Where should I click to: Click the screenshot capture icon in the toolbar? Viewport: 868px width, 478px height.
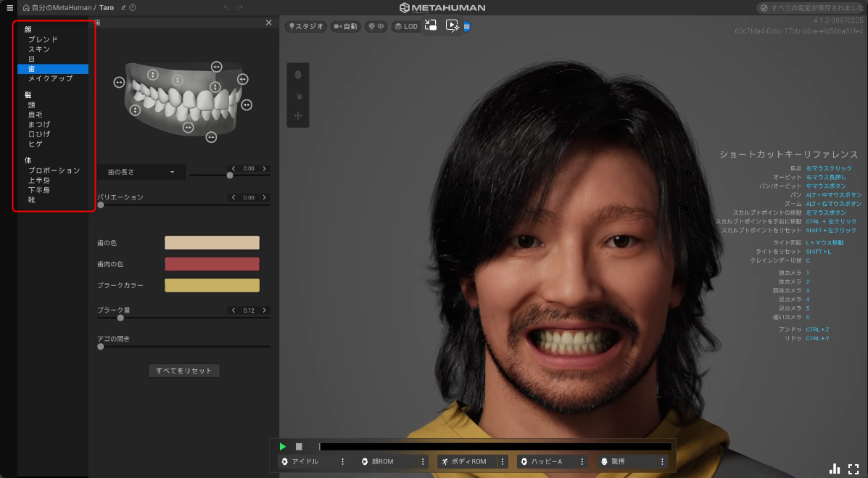tap(430, 26)
